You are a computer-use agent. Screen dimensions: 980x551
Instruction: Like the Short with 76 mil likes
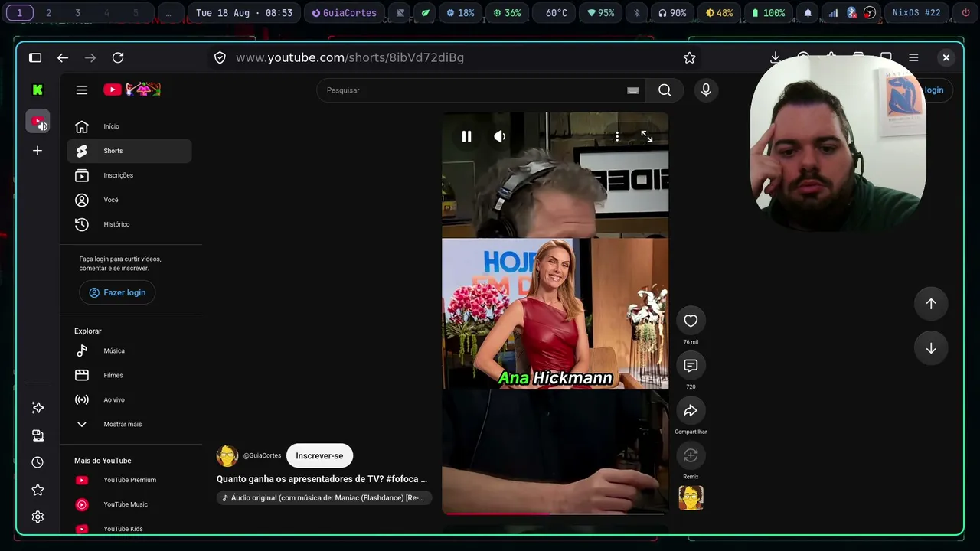coord(691,321)
